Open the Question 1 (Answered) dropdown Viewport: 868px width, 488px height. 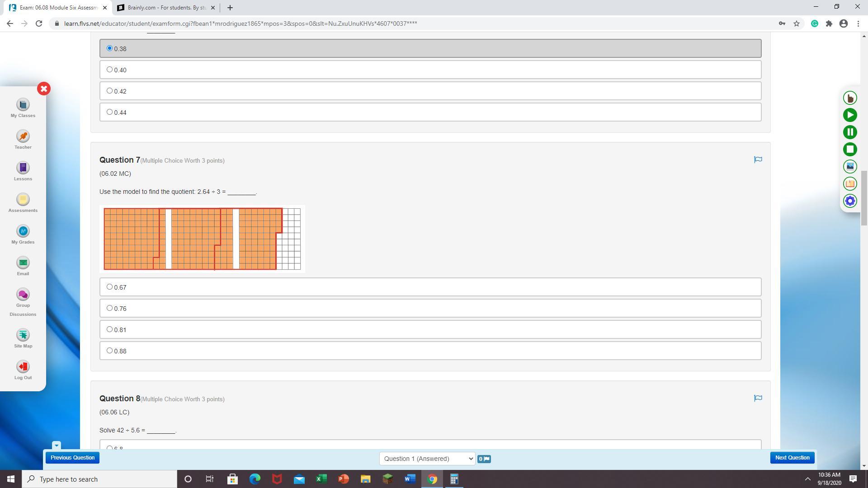[x=427, y=459]
